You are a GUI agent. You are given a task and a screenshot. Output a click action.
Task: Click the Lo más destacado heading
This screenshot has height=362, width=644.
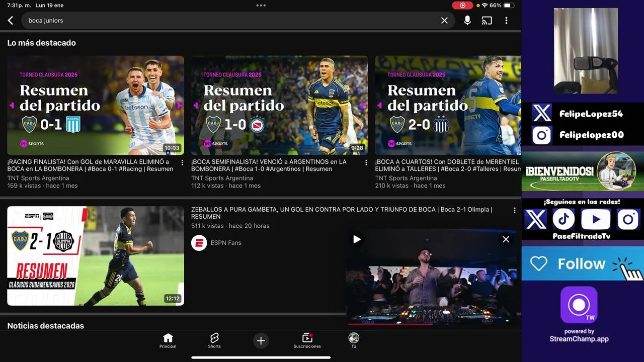42,43
